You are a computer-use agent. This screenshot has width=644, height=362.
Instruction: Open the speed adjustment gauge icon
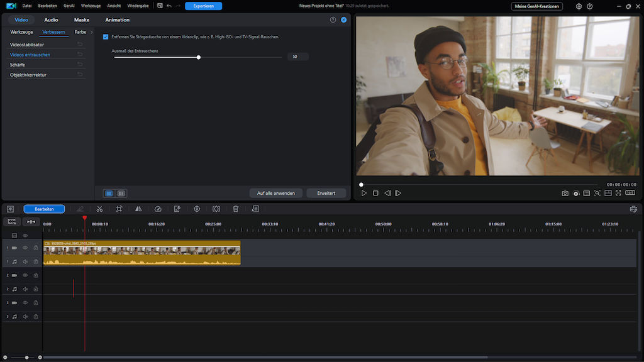[158, 209]
